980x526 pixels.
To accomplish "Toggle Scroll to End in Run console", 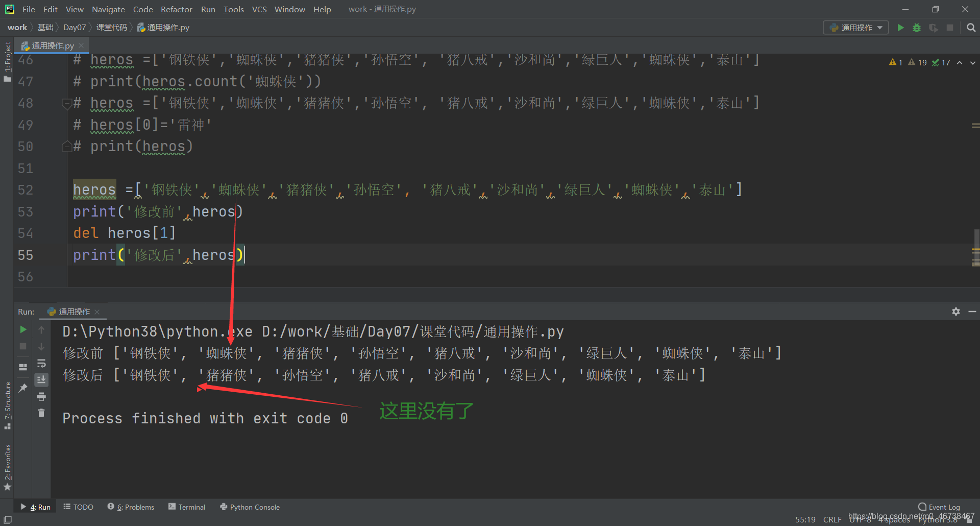I will [x=41, y=379].
